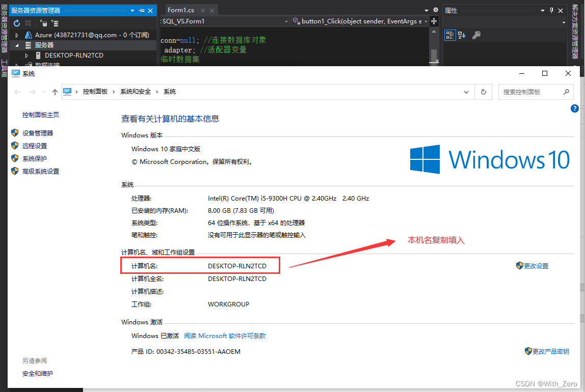
Task: Click the disabled stop-refresh icon in Server Explorer
Action: point(28,23)
